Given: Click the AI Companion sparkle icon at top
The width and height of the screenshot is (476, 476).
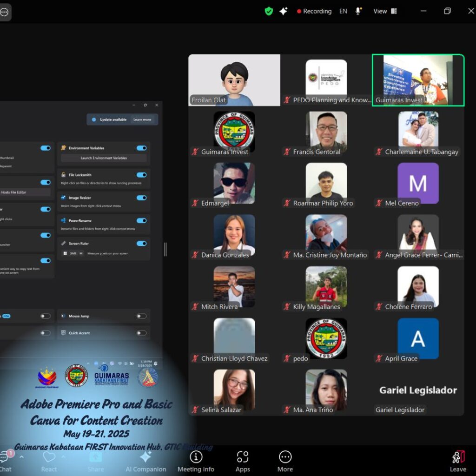Looking at the screenshot, I should click(x=283, y=11).
